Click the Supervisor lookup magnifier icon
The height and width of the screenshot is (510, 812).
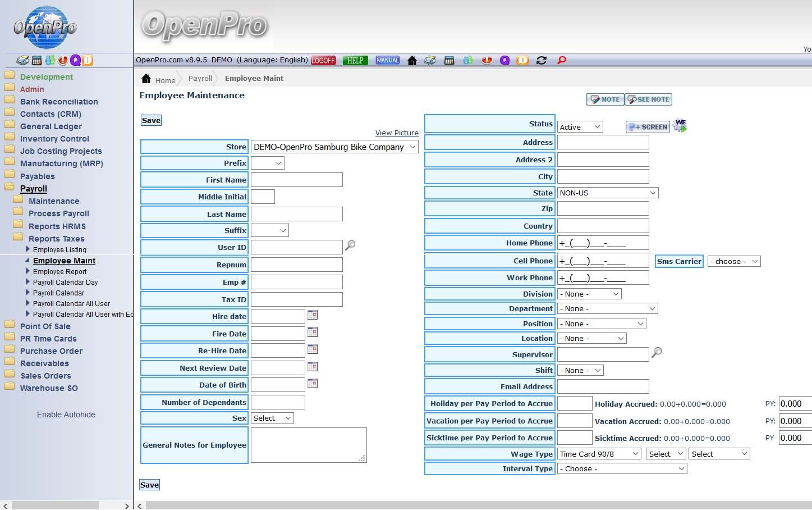point(657,353)
